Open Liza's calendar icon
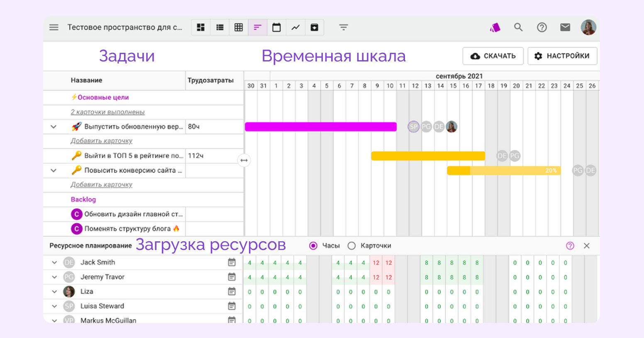The image size is (644, 338). (x=232, y=291)
